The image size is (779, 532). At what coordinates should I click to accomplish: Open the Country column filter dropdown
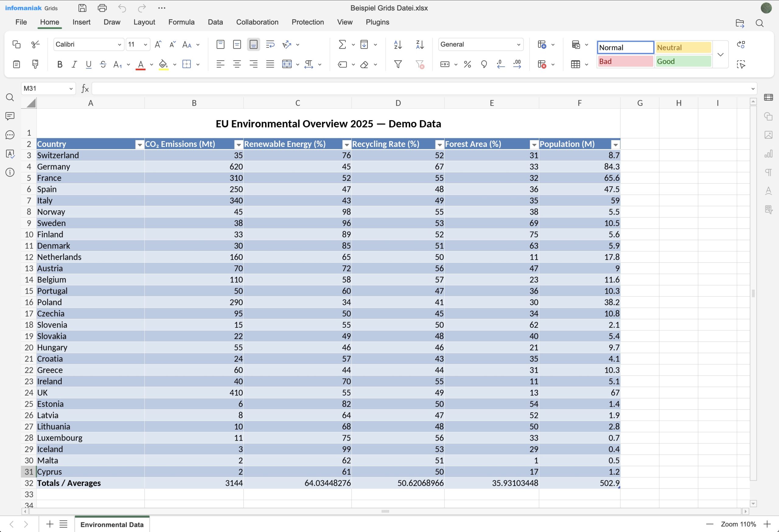139,145
